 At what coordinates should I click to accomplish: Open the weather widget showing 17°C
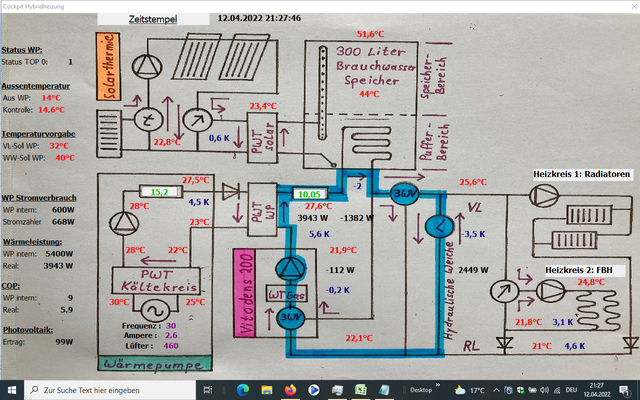pyautogui.click(x=469, y=390)
